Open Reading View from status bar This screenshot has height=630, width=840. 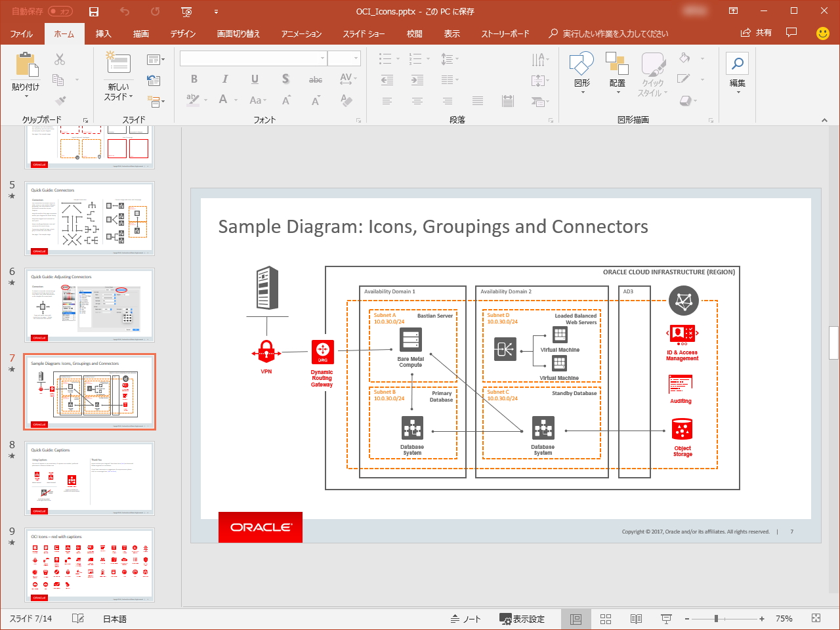click(636, 619)
